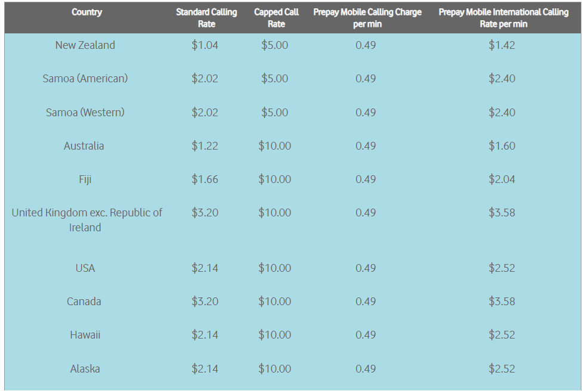The height and width of the screenshot is (391, 588).
Task: Select the USA country cell
Action: (85, 268)
